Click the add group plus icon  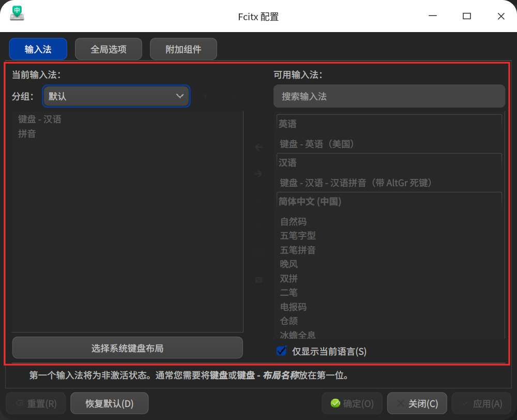click(205, 96)
